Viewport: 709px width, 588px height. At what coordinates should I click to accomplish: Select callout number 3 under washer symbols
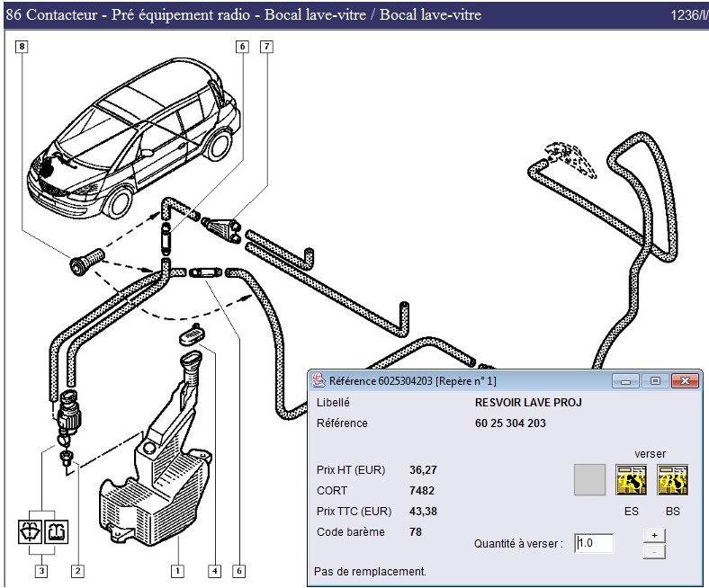click(41, 570)
